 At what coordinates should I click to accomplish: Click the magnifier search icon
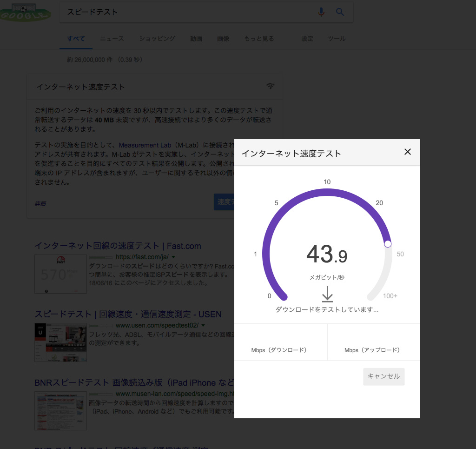tap(340, 12)
